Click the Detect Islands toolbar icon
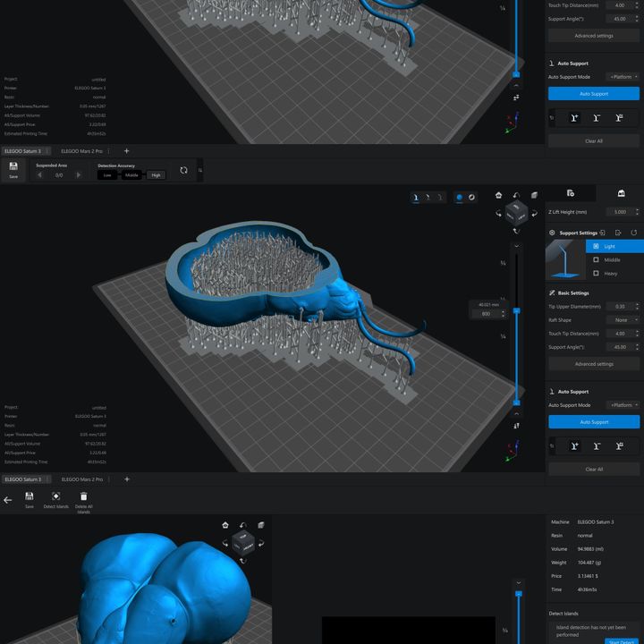 click(x=55, y=499)
